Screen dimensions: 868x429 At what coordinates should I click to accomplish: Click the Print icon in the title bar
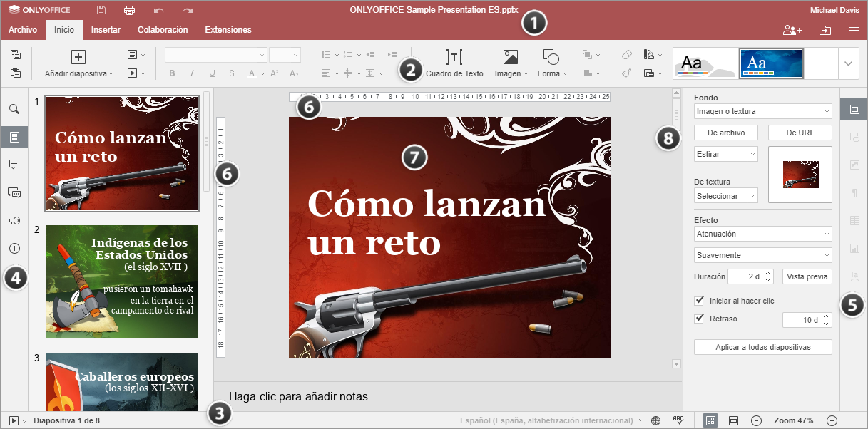click(129, 10)
